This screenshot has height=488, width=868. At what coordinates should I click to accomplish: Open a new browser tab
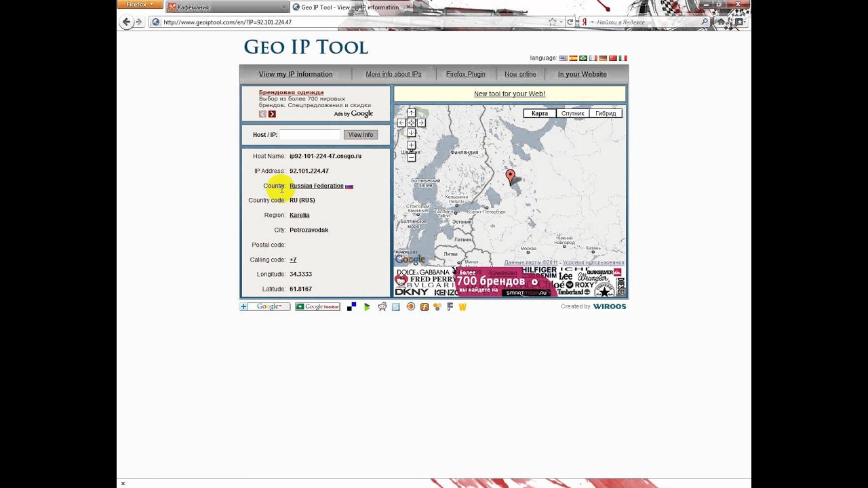(x=421, y=7)
